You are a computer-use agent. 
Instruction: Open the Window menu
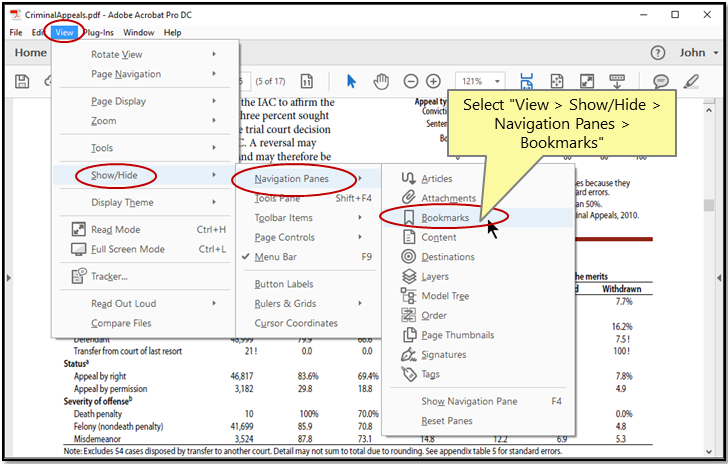[x=138, y=33]
